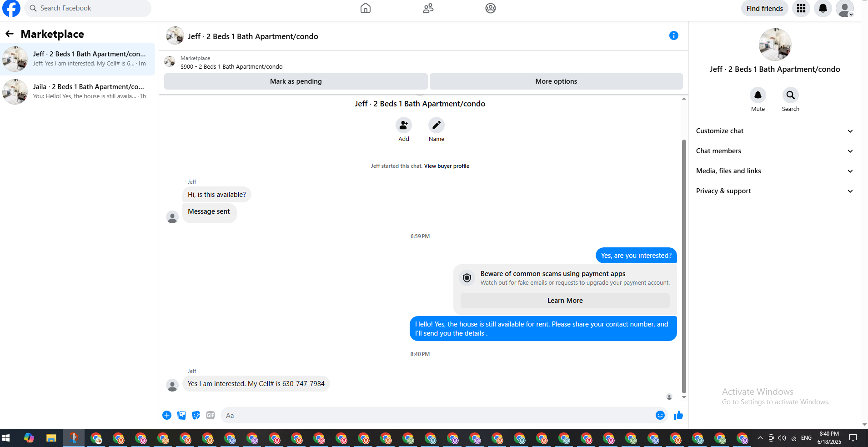Open conversation information icon
The image size is (868, 447).
tap(674, 35)
